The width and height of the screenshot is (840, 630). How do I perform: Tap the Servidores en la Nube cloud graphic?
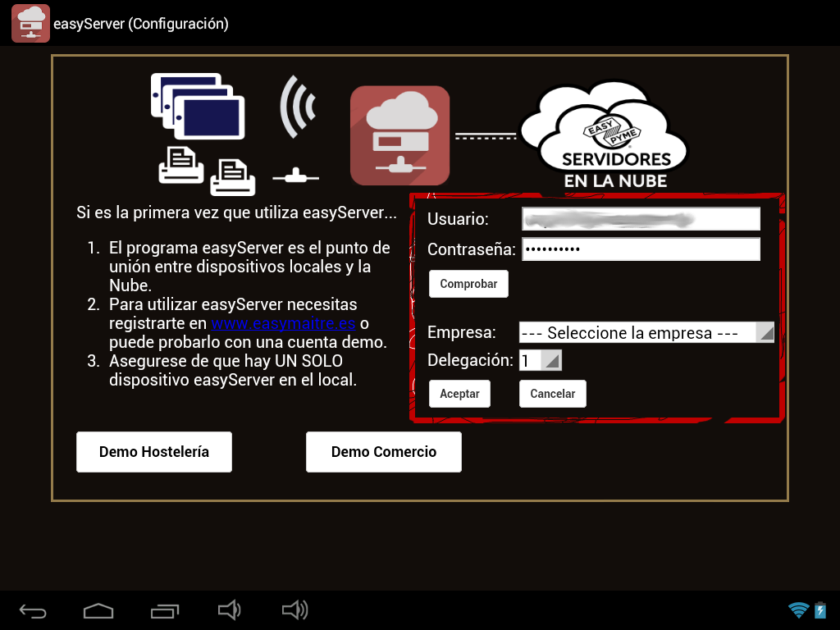click(604, 135)
